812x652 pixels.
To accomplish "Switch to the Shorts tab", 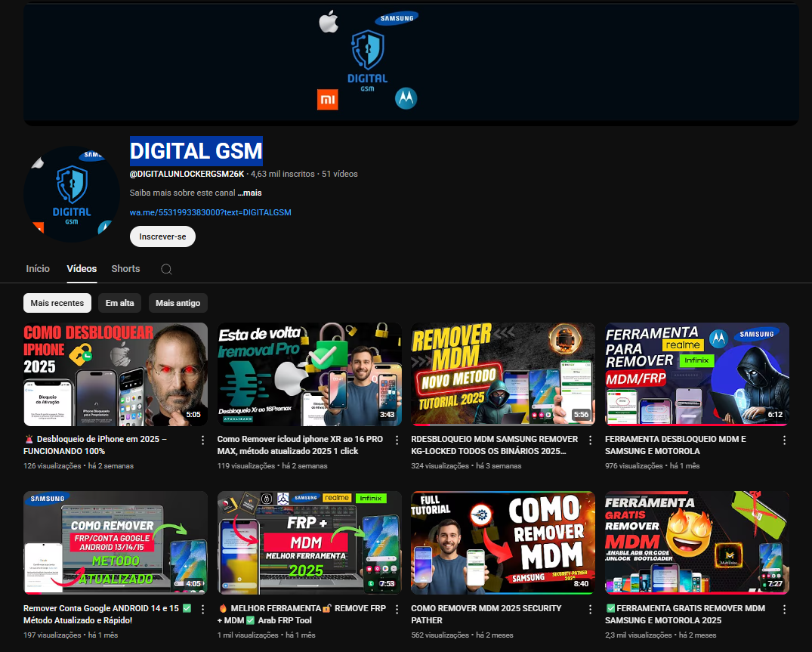I will pos(125,269).
